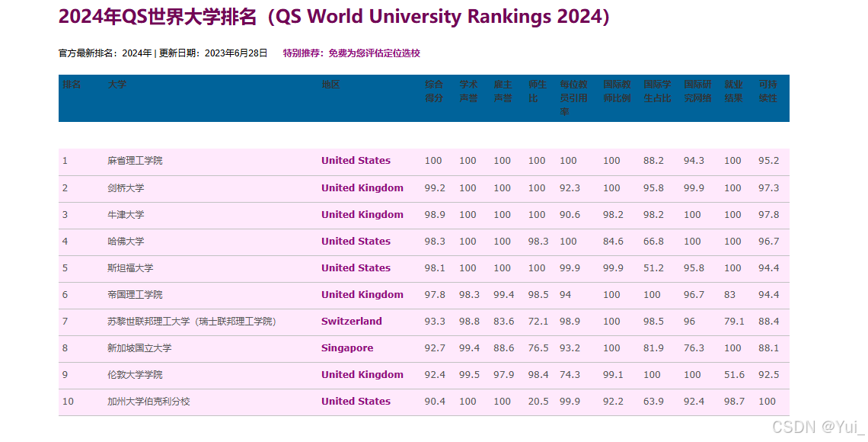Image resolution: width=868 pixels, height=442 pixels.
Task: Click United Kingdom in 帝国理工学院 row
Action: click(362, 295)
